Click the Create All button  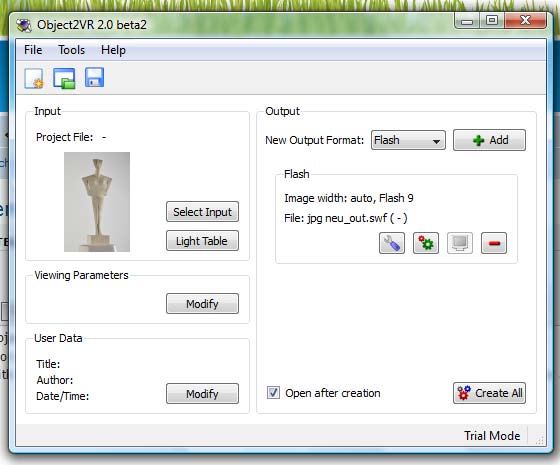(x=489, y=393)
